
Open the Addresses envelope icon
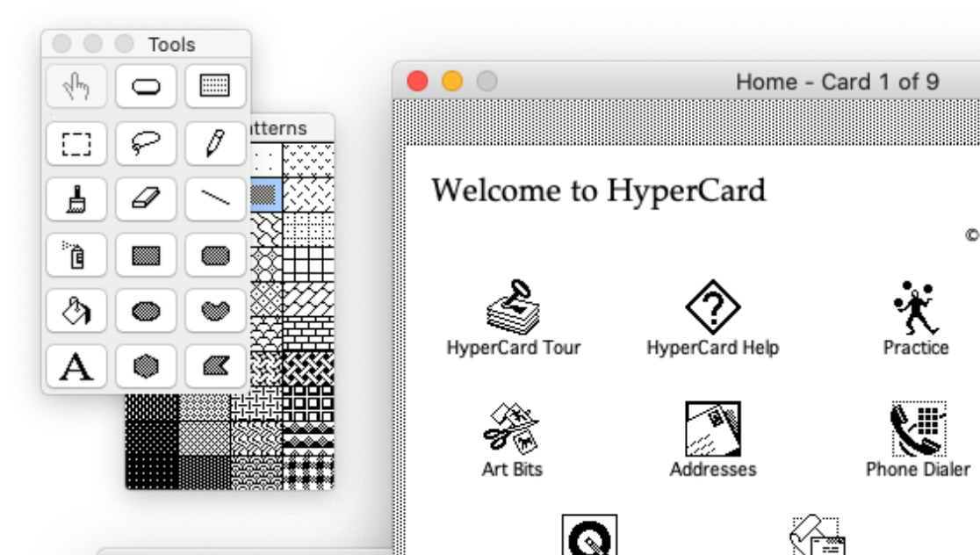coord(712,429)
